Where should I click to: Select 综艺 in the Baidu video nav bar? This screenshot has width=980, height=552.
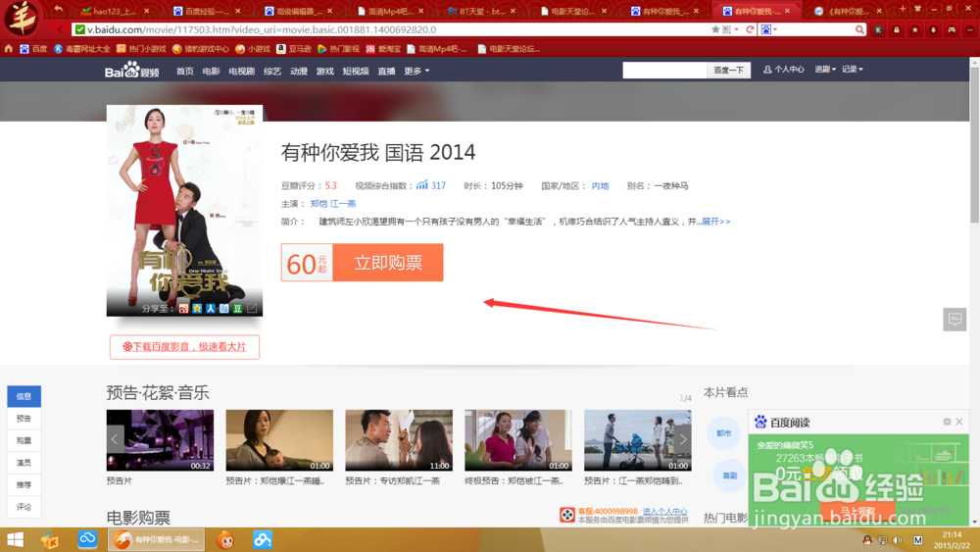pos(272,72)
